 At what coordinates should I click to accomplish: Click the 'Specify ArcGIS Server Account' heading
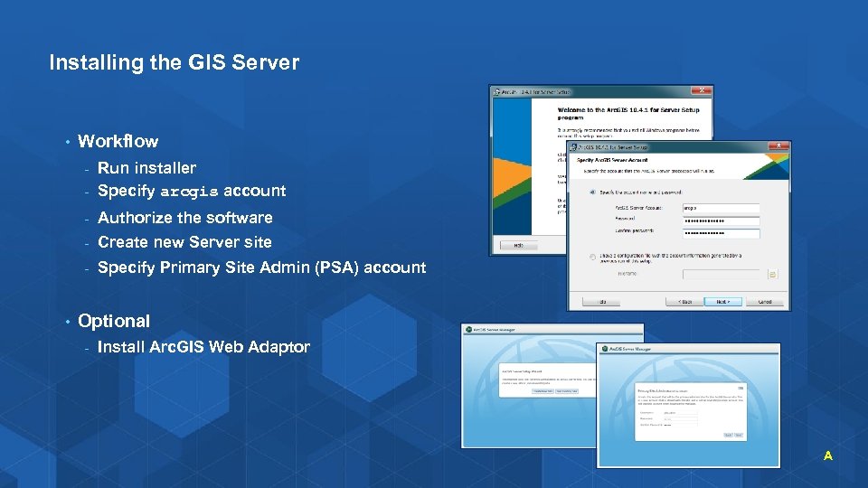click(x=612, y=160)
